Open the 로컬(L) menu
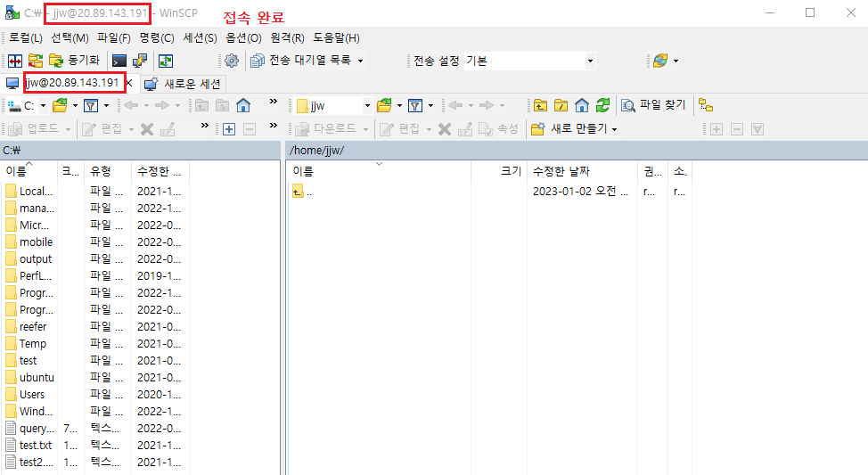Screen dimensions: 868x475 [26, 37]
